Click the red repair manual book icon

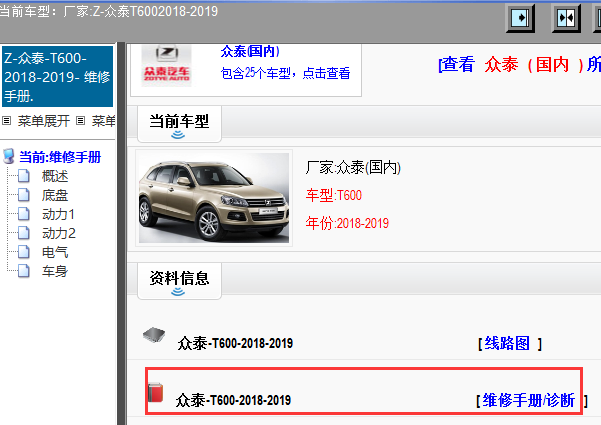[x=154, y=391]
